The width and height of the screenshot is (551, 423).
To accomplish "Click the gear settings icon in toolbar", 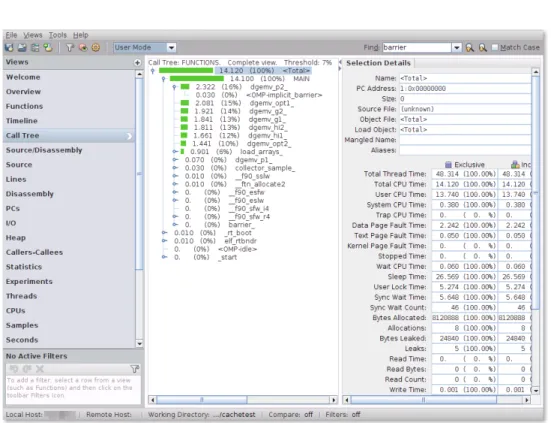I will 96,47.
